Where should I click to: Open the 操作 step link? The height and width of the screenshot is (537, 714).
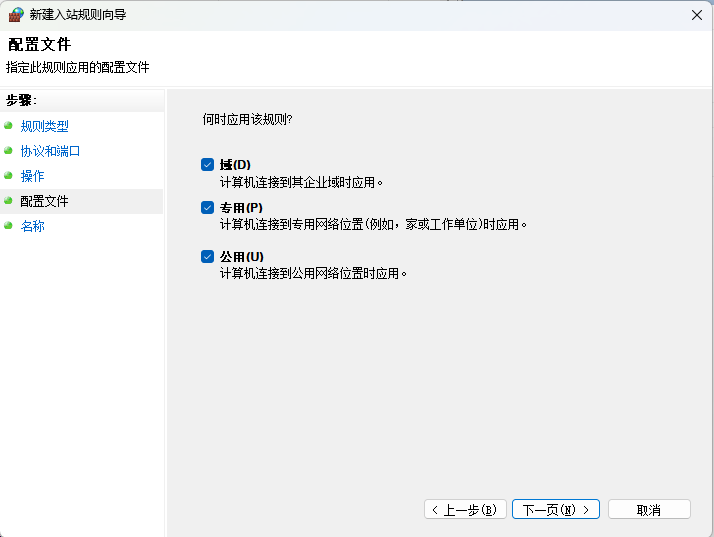click(32, 176)
